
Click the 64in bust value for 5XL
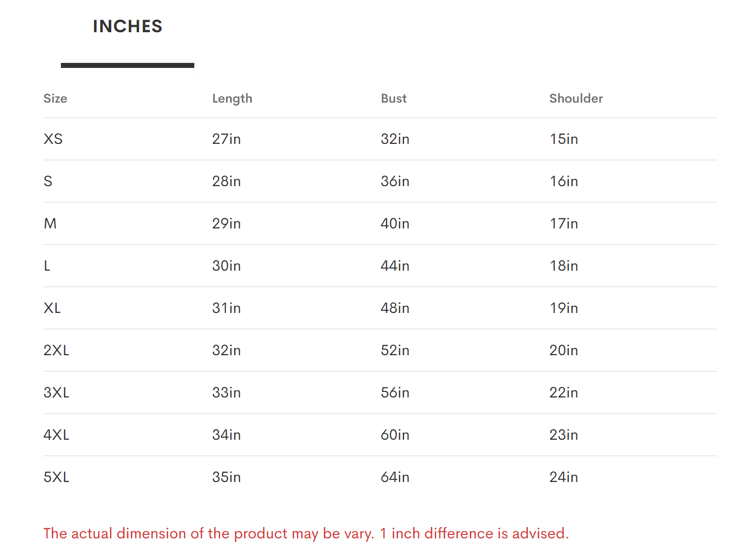point(395,477)
